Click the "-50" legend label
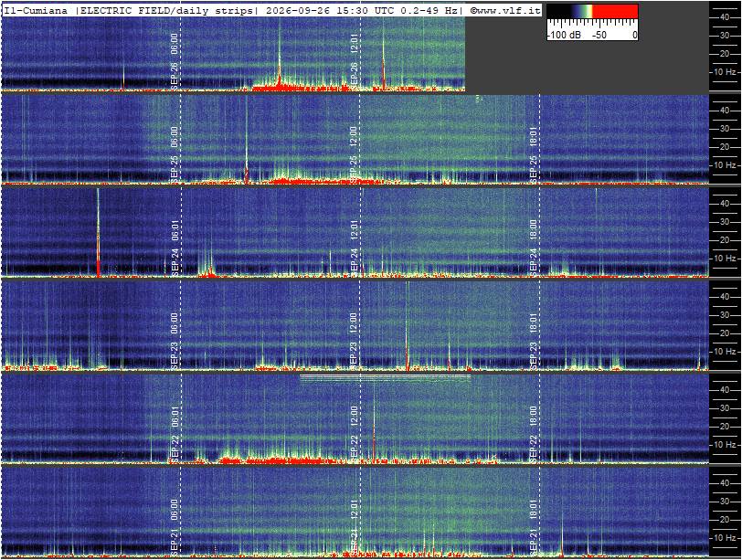 coord(599,35)
